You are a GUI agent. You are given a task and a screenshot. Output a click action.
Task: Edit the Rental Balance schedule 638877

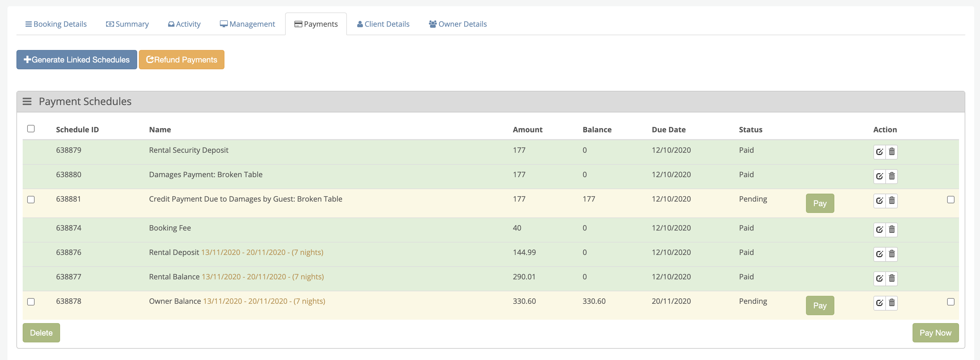879,278
